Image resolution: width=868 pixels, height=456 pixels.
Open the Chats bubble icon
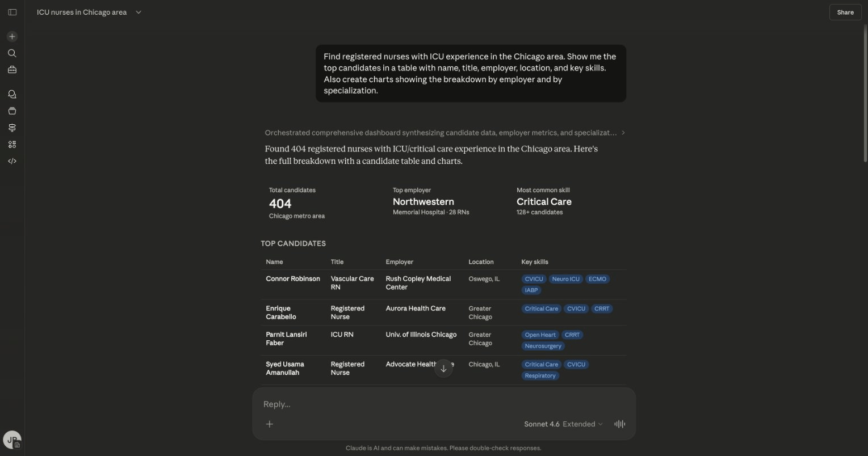[12, 94]
